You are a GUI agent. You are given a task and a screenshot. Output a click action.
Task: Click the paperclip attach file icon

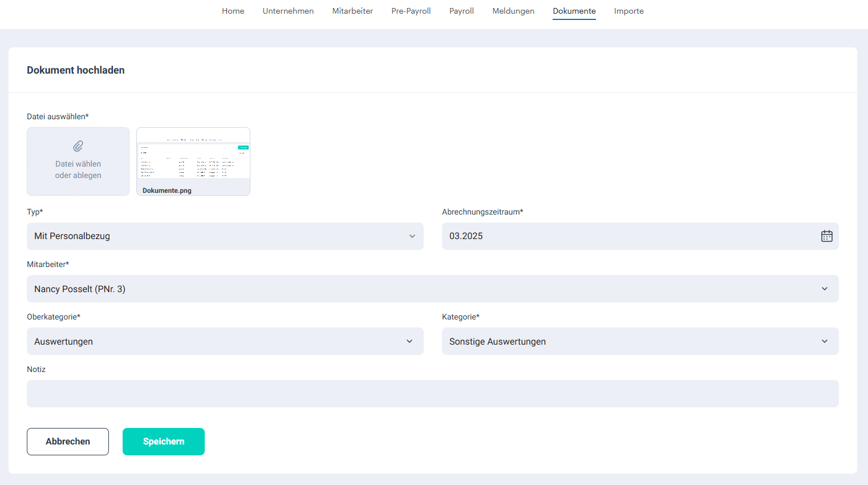tap(78, 146)
